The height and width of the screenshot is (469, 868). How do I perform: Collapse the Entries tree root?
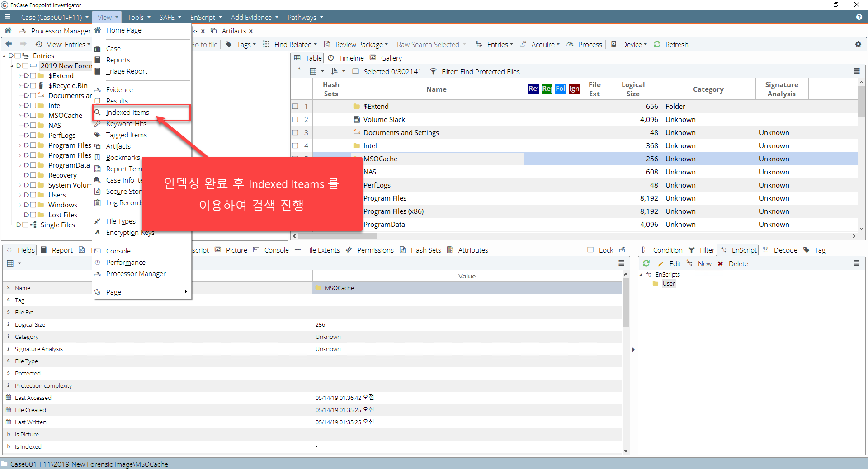point(5,56)
